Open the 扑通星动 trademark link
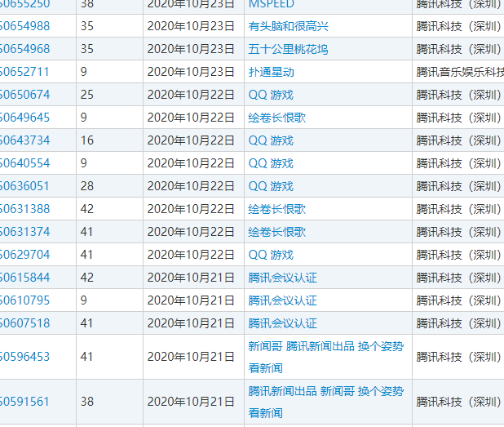The width and height of the screenshot is (504, 427). click(x=271, y=72)
